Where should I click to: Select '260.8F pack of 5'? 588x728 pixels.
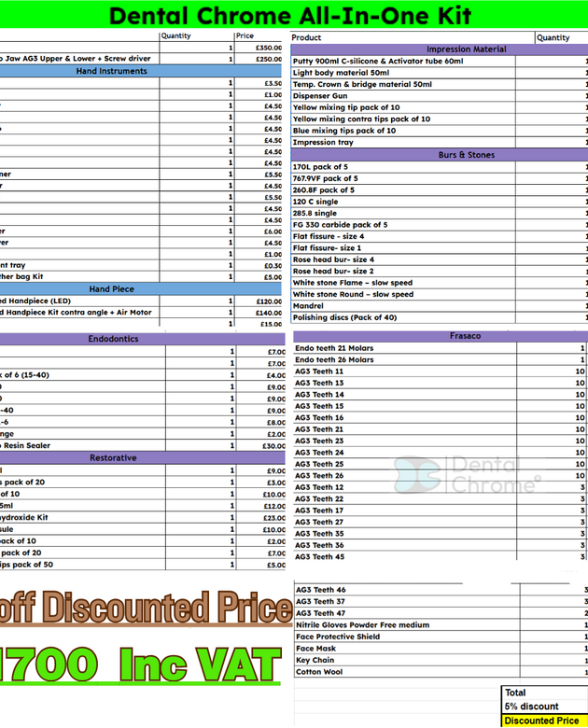pyautogui.click(x=323, y=189)
